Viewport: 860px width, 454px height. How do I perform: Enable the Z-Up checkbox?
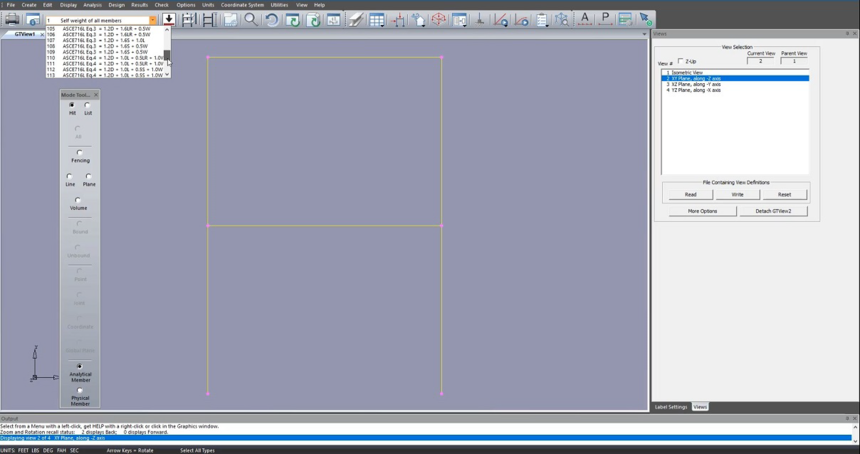point(682,62)
